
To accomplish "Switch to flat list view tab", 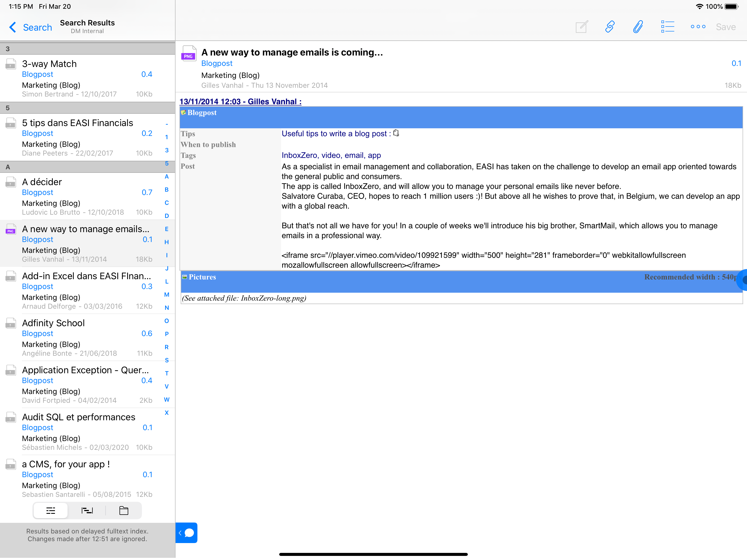I will tap(51, 510).
